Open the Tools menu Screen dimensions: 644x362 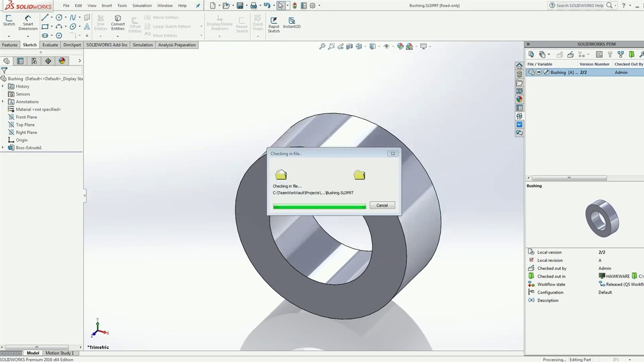coord(122,6)
